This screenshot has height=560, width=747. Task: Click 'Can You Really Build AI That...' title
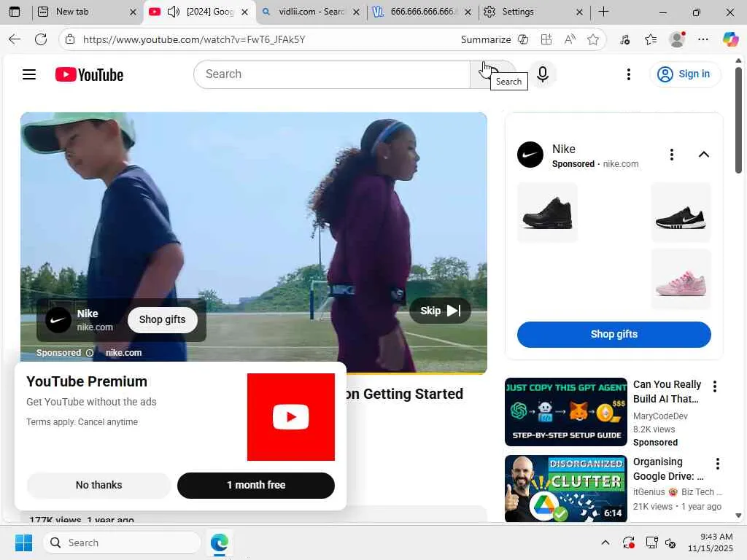pyautogui.click(x=667, y=392)
